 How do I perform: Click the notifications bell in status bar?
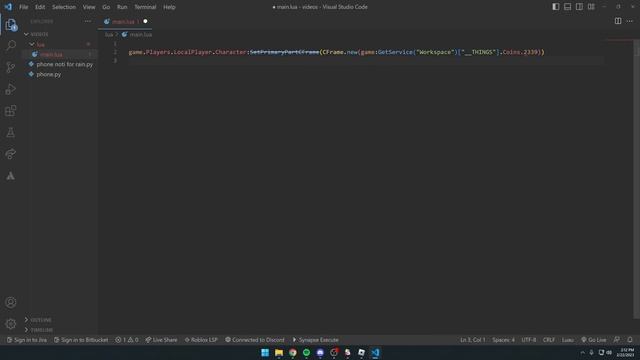coord(630,340)
